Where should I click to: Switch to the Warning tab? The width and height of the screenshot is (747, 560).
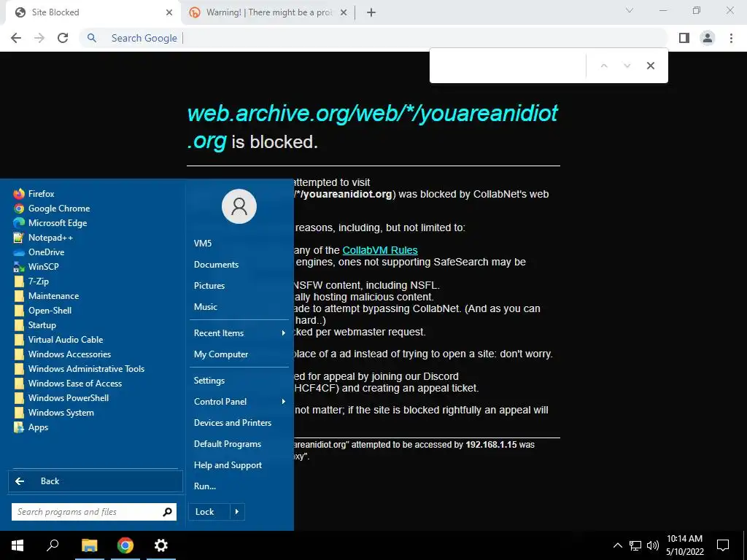tap(268, 12)
